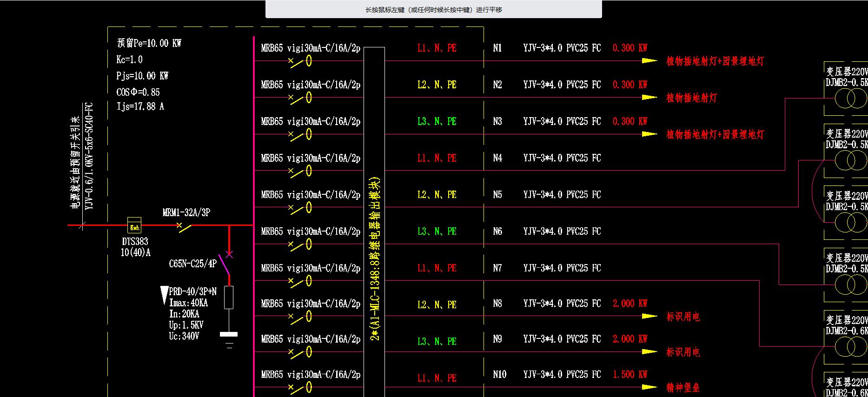The height and width of the screenshot is (397, 868).
Task: Click the breaker symbol on the N4 circuit line
Action: tap(300, 171)
